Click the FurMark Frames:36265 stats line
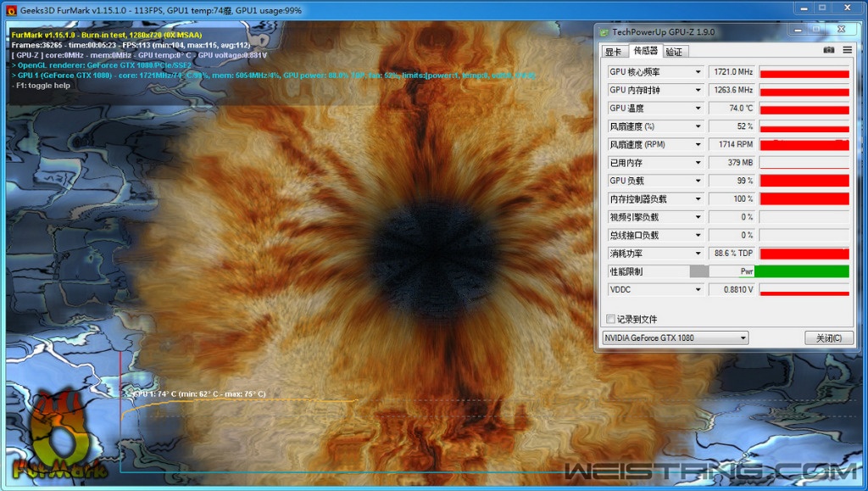Screen dimensions: 868x491 click(x=131, y=45)
